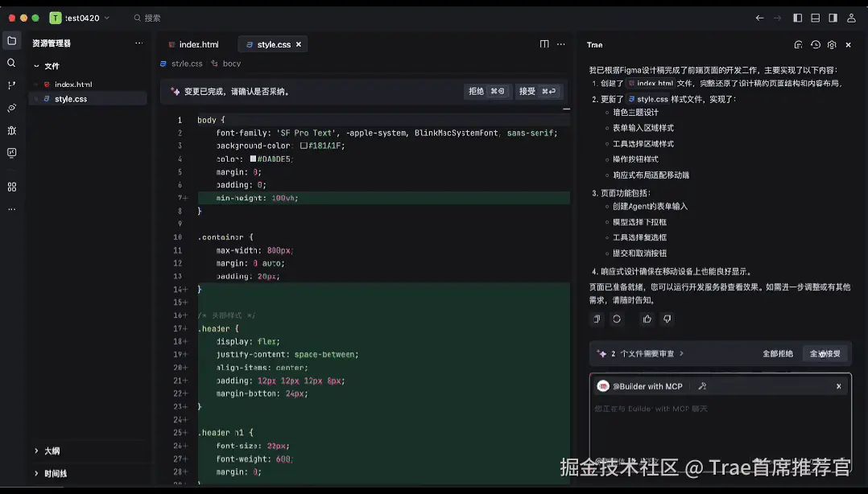This screenshot has height=494, width=868.
Task: Open the Run and Debug bug icon
Action: coord(11,130)
